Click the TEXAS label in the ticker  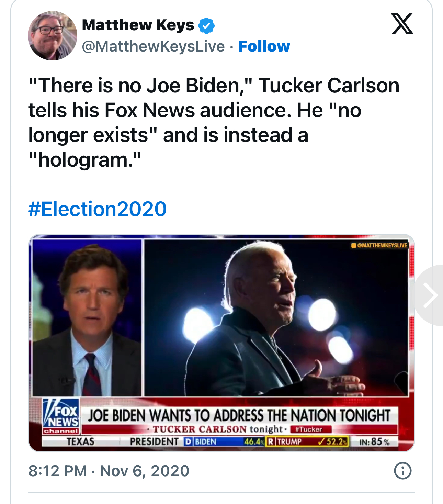point(80,441)
